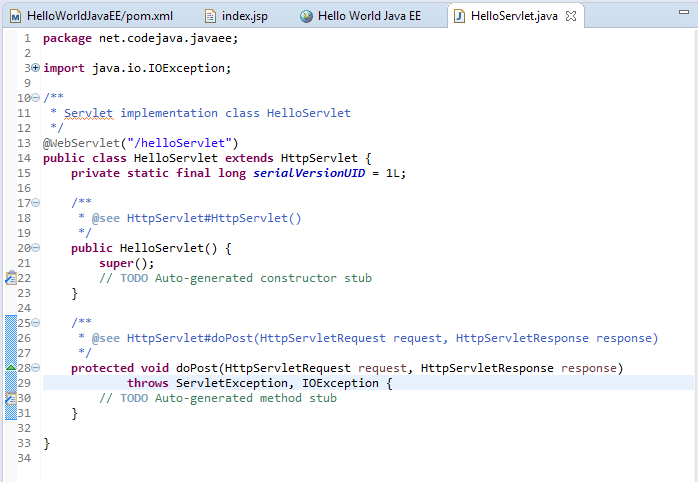Click java.io.IOException import on line 3

[162, 68]
